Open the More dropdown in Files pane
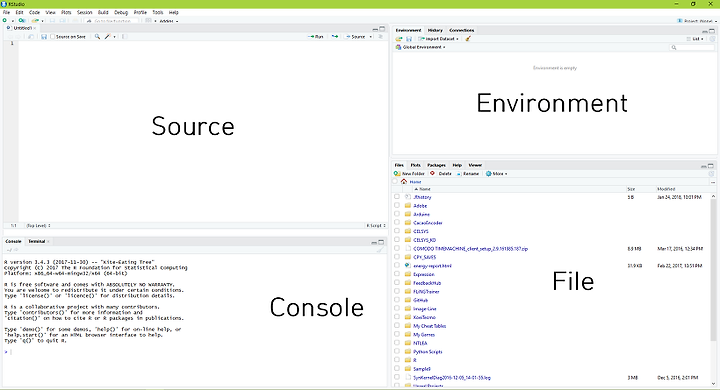Image resolution: width=720 pixels, height=390 pixels. [x=497, y=174]
